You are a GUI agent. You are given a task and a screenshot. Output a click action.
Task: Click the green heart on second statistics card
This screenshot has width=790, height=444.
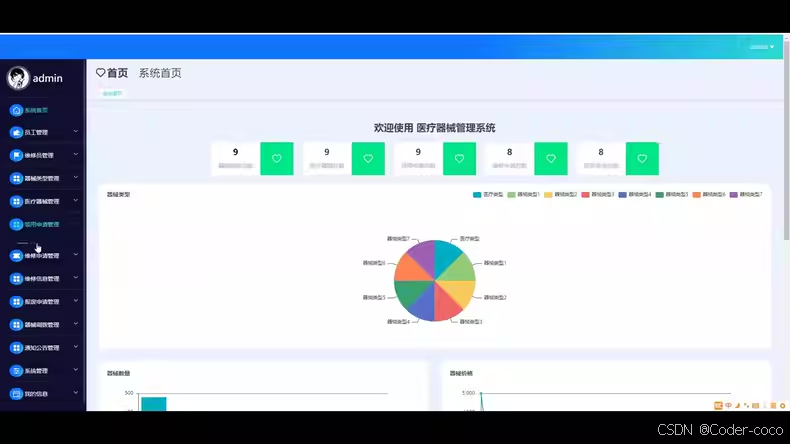tap(368, 159)
